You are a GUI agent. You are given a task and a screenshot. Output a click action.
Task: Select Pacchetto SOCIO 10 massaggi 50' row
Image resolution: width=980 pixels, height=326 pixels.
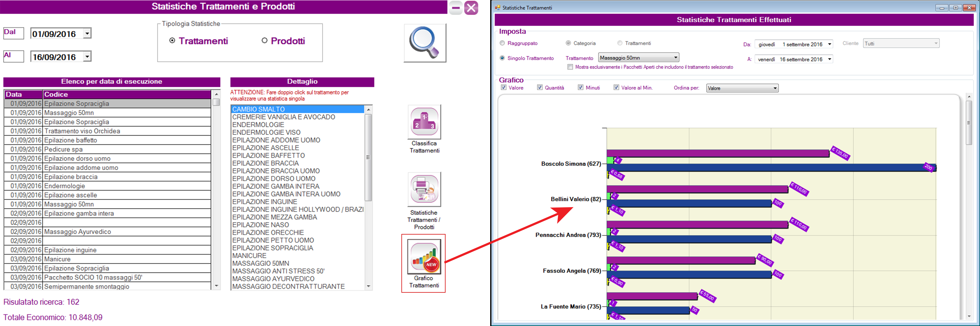pos(107,277)
